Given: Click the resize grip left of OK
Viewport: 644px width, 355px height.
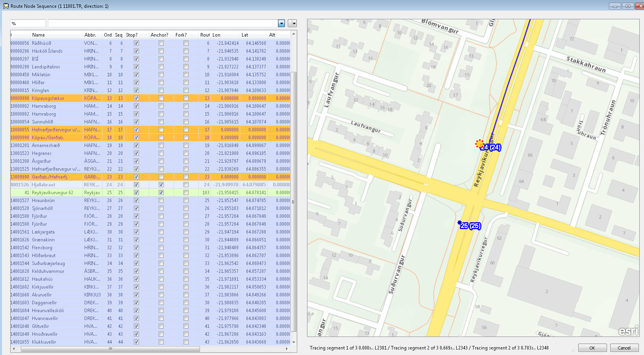Looking at the screenshot, I should [x=573, y=349].
